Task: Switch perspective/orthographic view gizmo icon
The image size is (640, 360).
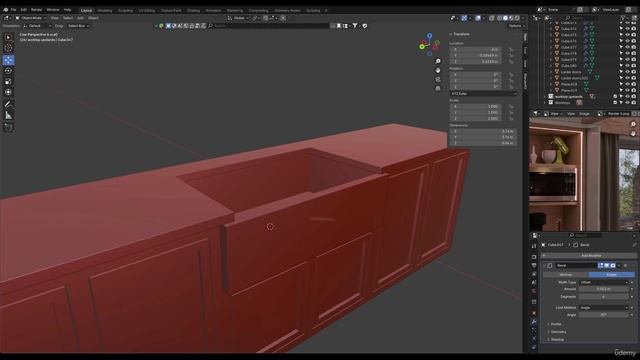Action: click(438, 89)
